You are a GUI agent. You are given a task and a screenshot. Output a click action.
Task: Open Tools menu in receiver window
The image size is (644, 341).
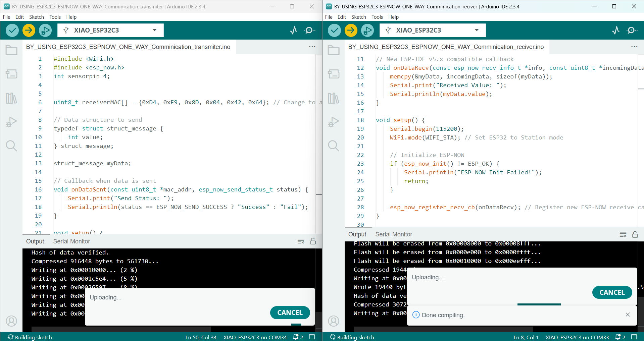(x=377, y=17)
